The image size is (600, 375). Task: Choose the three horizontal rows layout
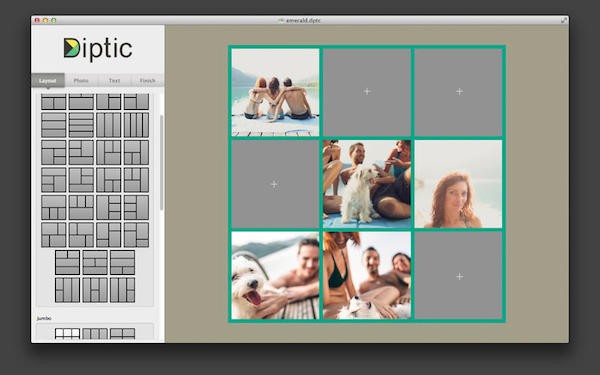point(54,125)
